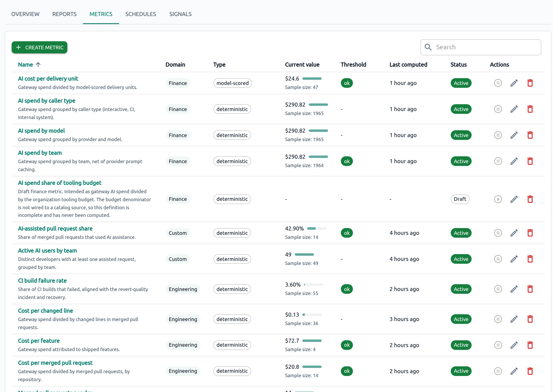Edit the AI spend by team metric
This screenshot has height=392, width=553.
(514, 161)
